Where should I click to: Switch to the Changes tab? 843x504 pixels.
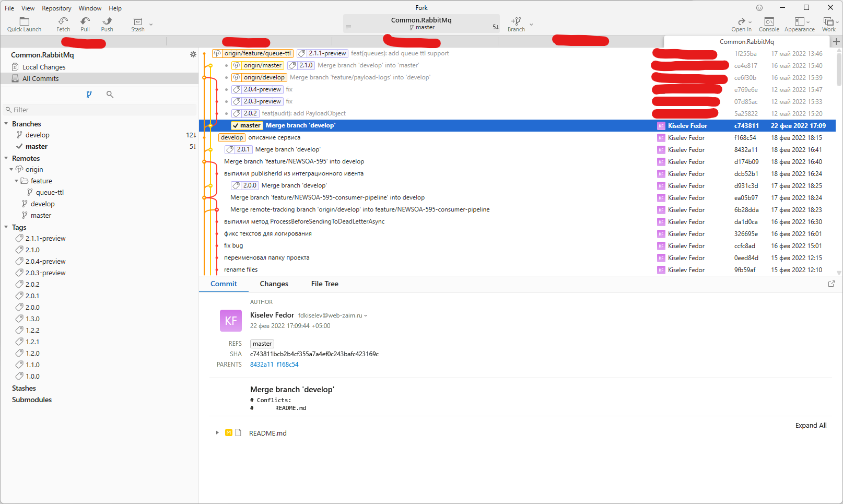click(x=274, y=284)
